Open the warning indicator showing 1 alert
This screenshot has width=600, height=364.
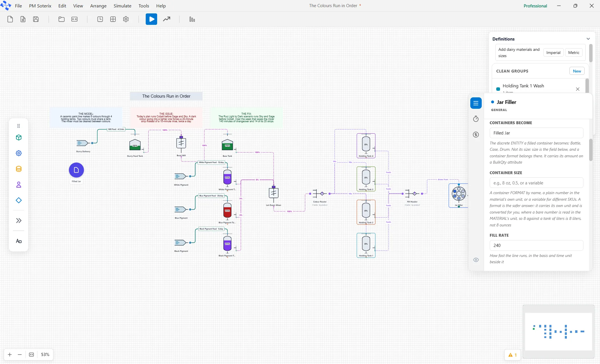[513, 355]
